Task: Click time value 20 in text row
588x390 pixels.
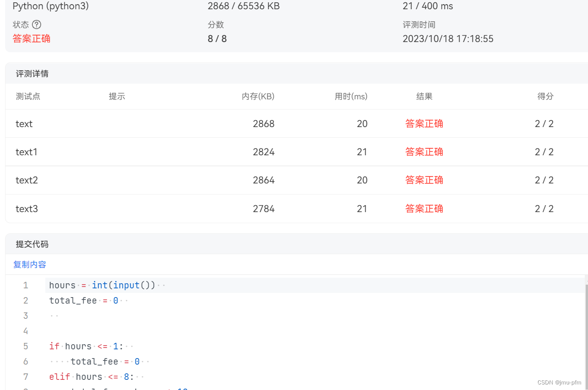Action: [362, 124]
